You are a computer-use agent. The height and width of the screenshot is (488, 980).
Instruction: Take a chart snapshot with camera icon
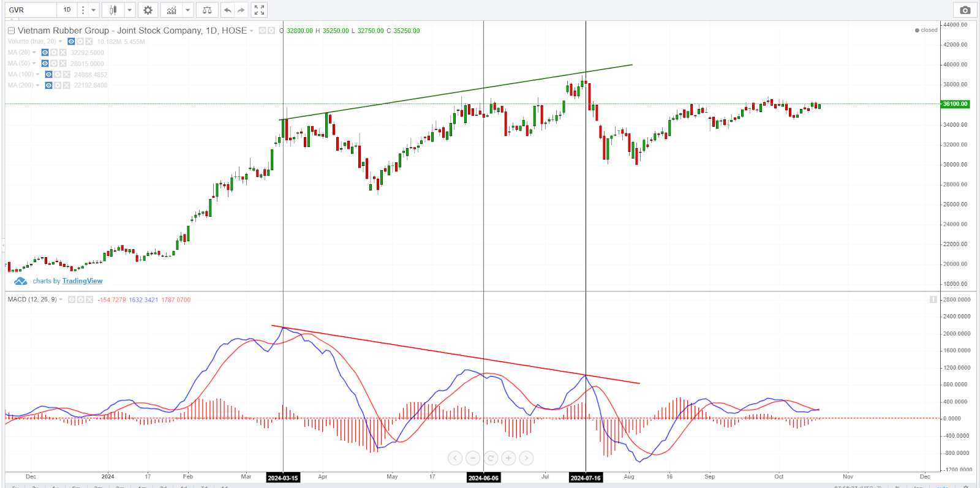click(965, 10)
